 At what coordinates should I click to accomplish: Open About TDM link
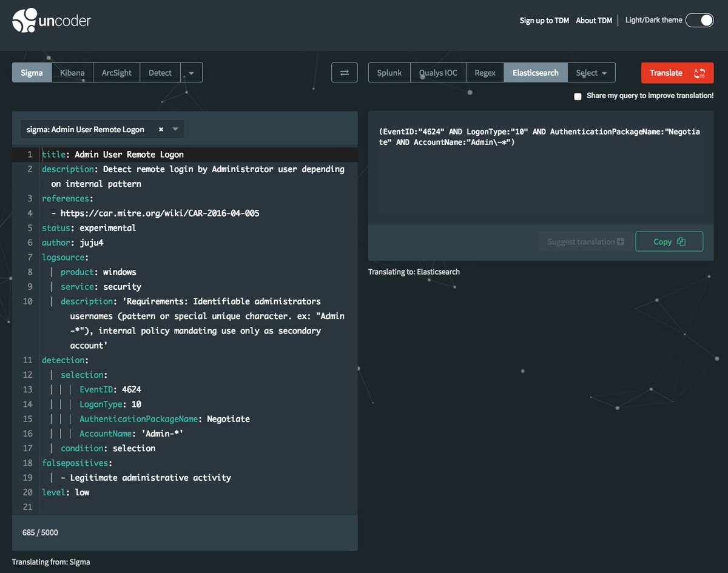coord(594,21)
